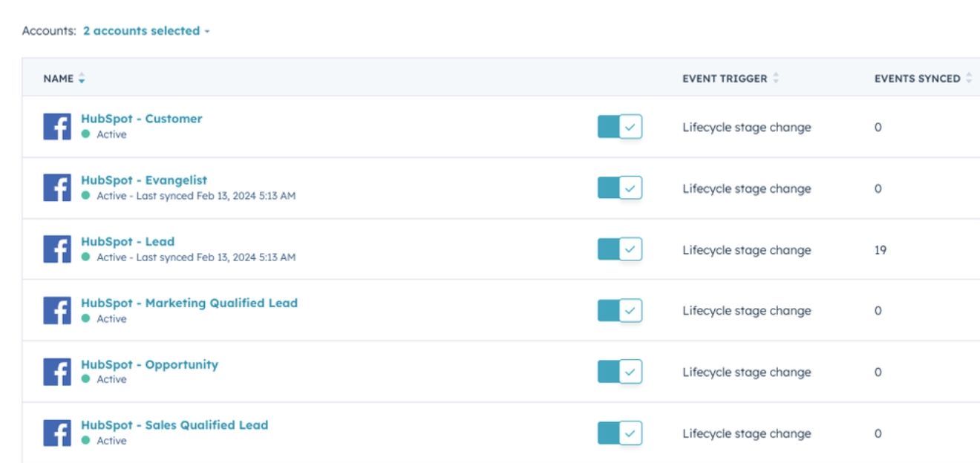Click events synced count 0 for Marketing Qualified Lead

click(878, 311)
